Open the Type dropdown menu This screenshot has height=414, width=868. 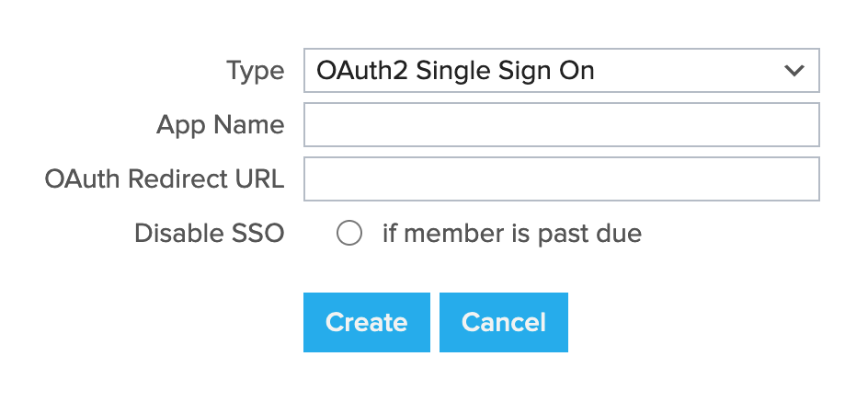[561, 71]
